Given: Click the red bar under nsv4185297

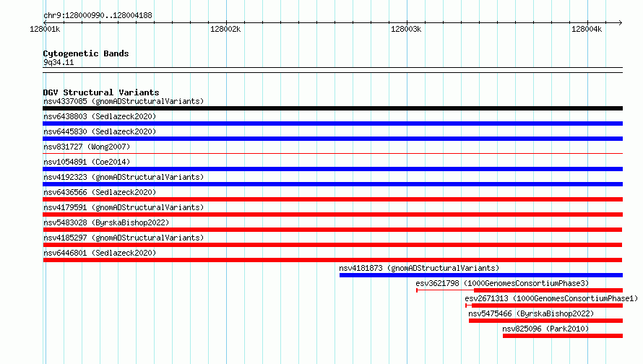Looking at the screenshot, I should coord(332,245).
